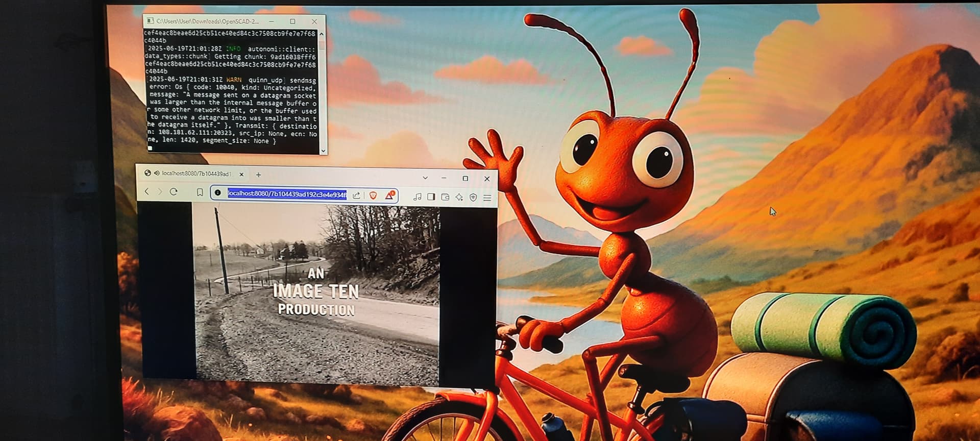Select the localhost:8080 browser tab
The height and width of the screenshot is (441, 980).
194,174
